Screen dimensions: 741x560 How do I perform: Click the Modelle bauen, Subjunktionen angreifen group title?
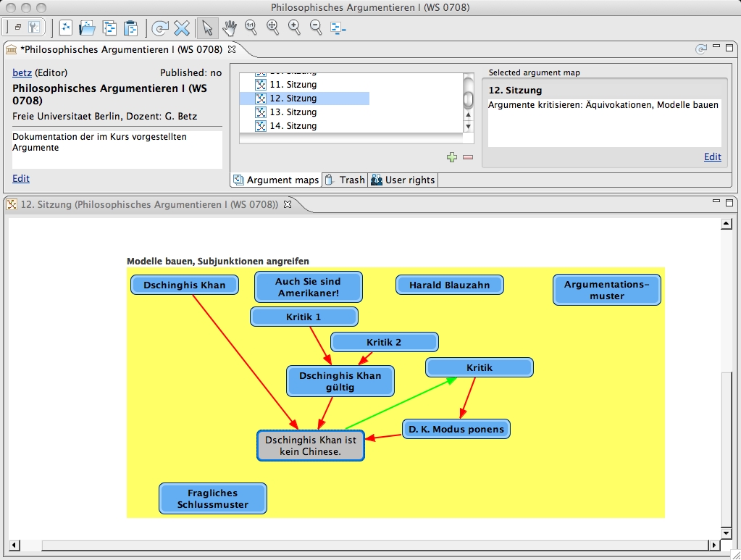click(218, 262)
